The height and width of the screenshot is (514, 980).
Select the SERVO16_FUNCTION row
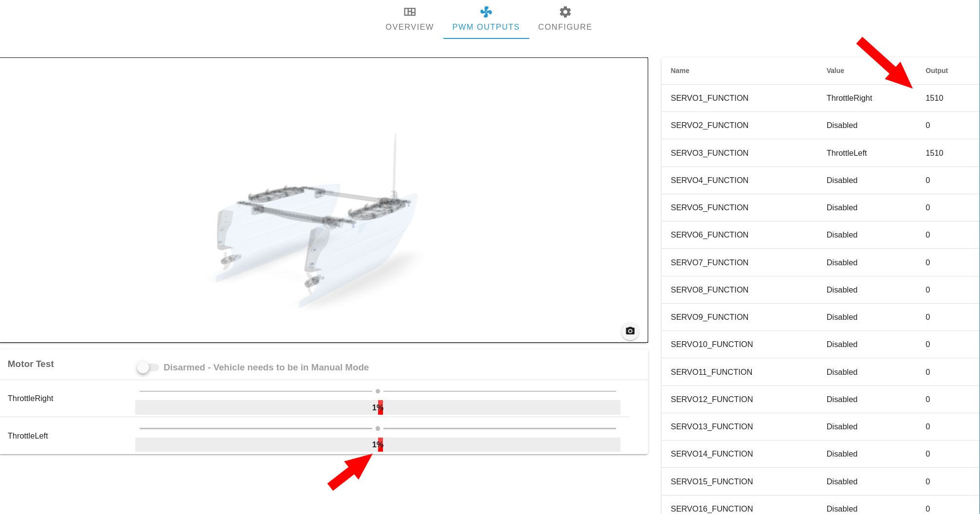pyautogui.click(x=820, y=506)
